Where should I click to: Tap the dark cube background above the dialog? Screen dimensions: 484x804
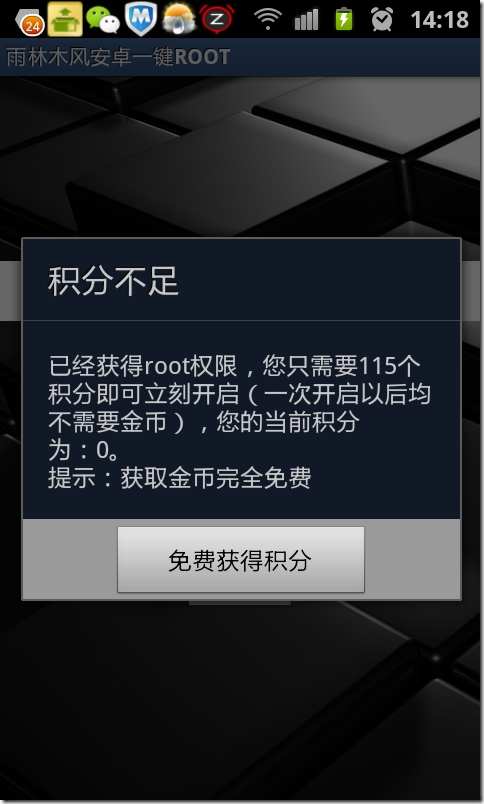click(241, 154)
